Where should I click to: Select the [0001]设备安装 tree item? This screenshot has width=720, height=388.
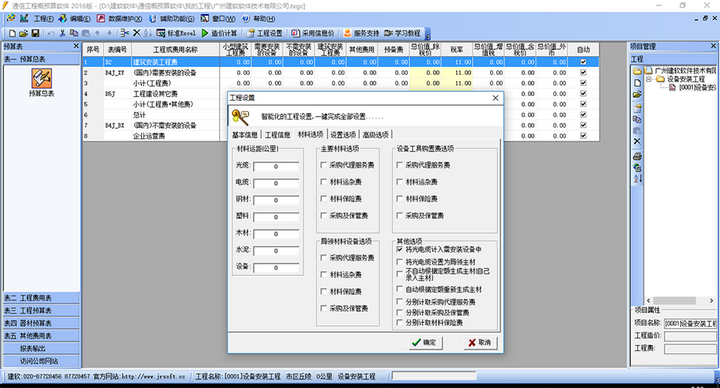point(697,87)
